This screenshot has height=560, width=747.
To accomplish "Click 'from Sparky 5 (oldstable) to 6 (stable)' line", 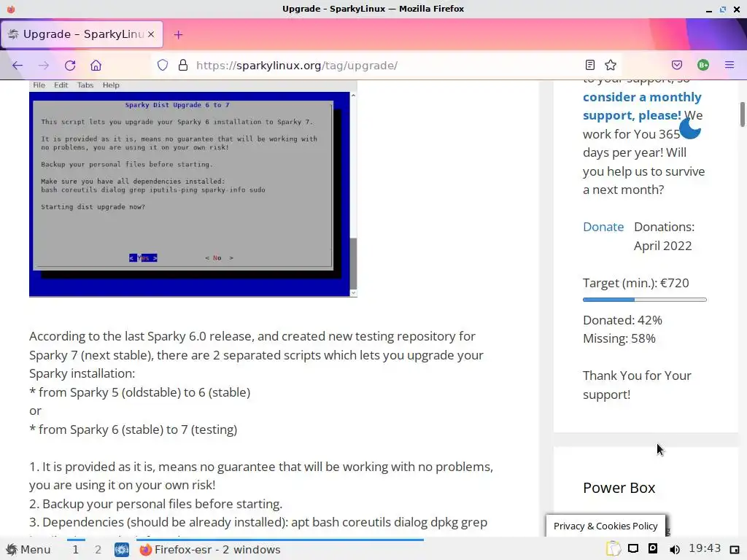I will 139,392.
